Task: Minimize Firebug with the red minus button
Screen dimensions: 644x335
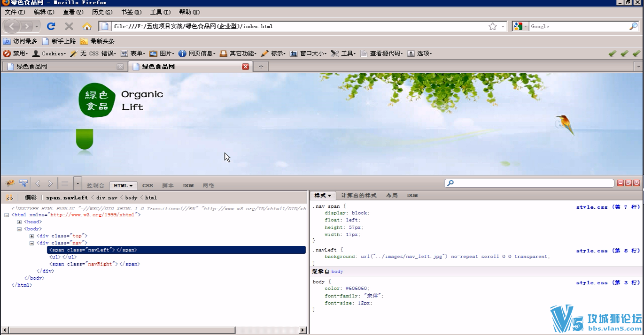Action: point(621,183)
